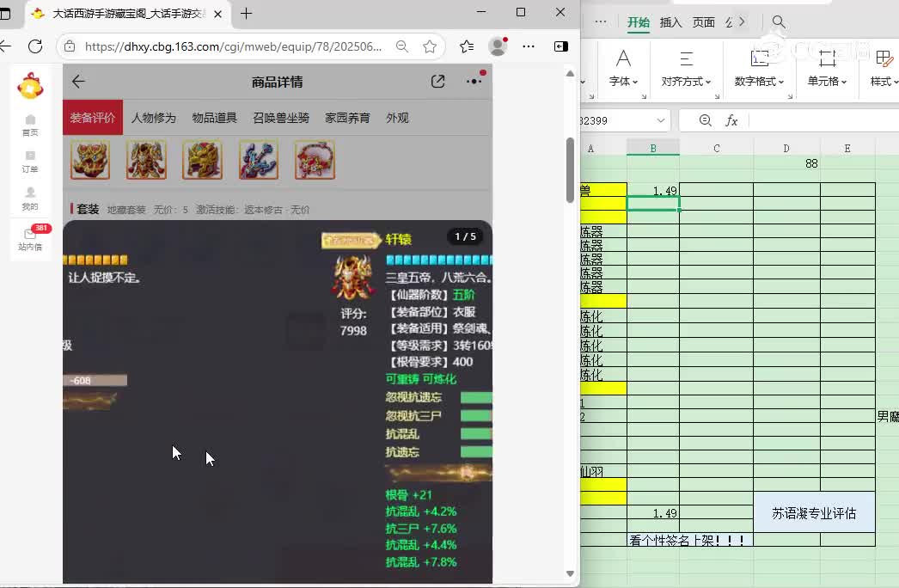Select top cell with 1.49 in column B
This screenshot has width=899, height=588.
click(653, 190)
